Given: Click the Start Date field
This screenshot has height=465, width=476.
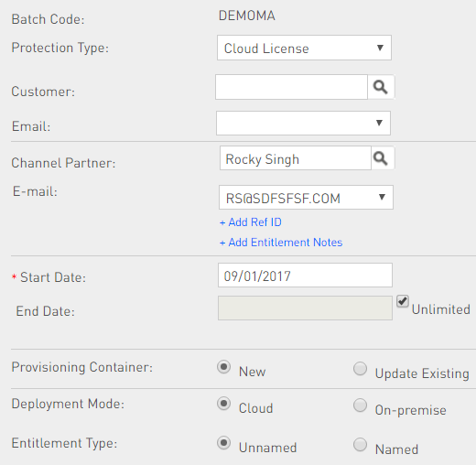Looking at the screenshot, I should [x=305, y=276].
